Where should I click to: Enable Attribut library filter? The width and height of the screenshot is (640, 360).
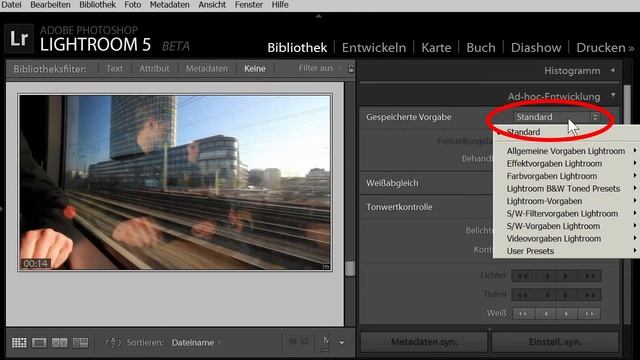pyautogui.click(x=154, y=69)
